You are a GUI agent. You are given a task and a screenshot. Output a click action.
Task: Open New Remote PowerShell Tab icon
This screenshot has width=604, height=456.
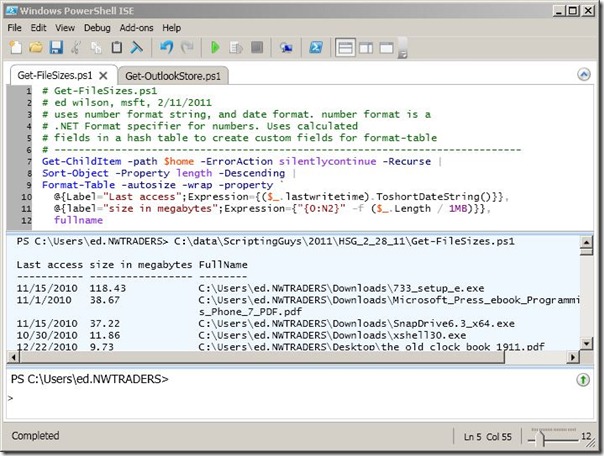[x=286, y=48]
